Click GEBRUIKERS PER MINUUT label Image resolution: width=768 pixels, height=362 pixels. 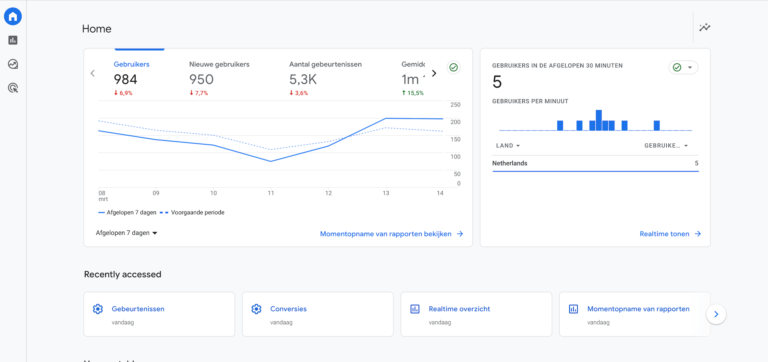click(x=530, y=101)
